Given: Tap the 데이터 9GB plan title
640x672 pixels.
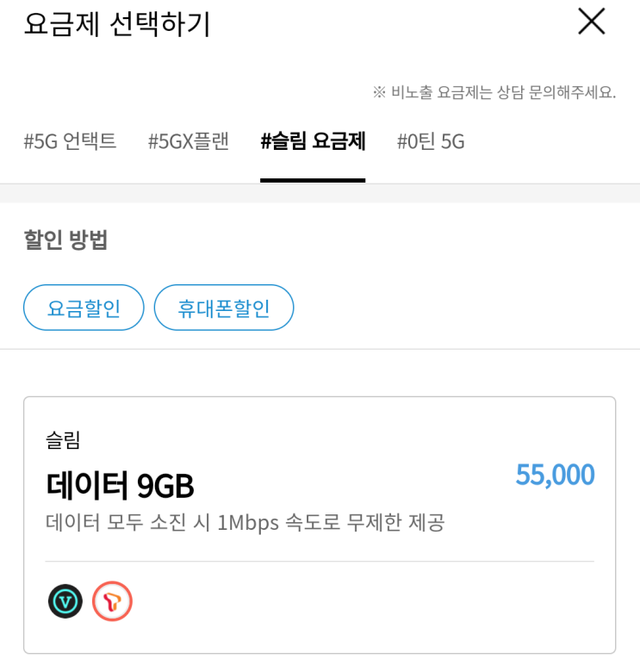Looking at the screenshot, I should [120, 487].
